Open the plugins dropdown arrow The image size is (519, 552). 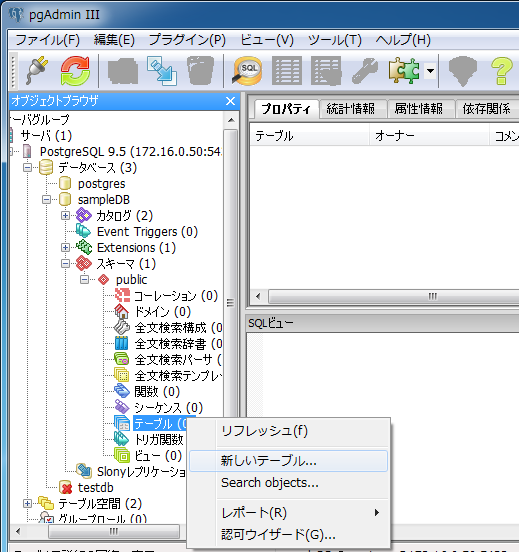(x=430, y=71)
